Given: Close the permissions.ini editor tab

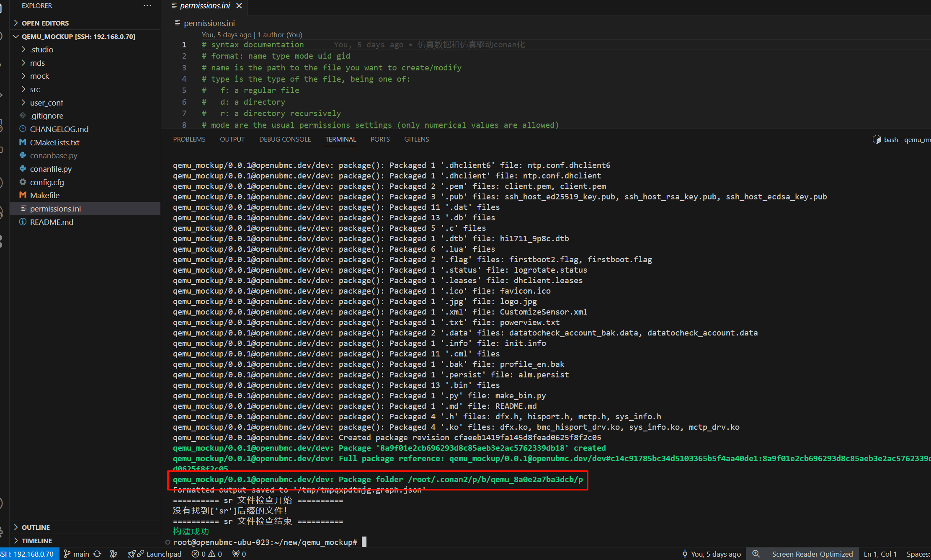Looking at the screenshot, I should [239, 6].
